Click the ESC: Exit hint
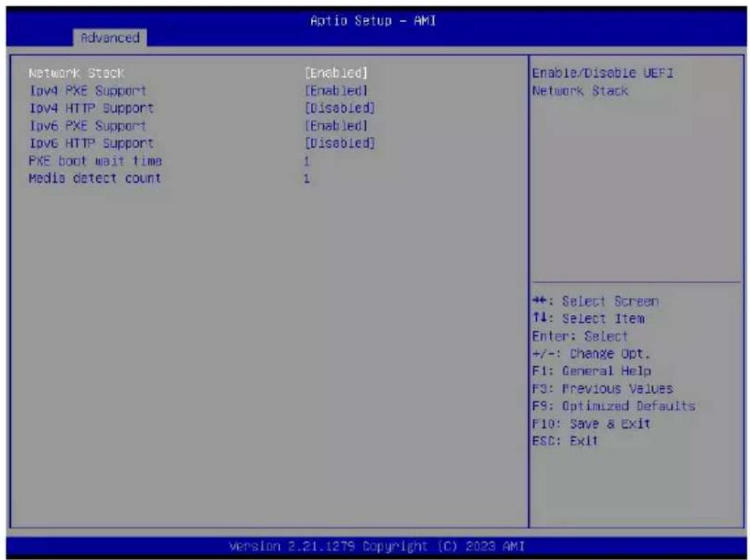 pos(565,441)
